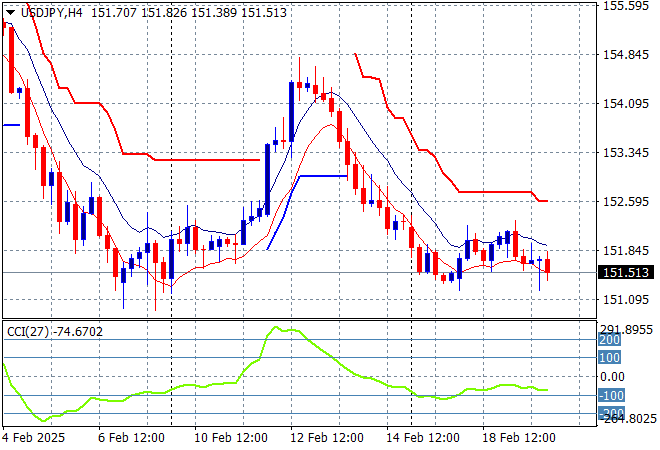Click the CCI level -100 marker
Image resolution: width=660 pixels, height=450 pixels.
point(610,395)
